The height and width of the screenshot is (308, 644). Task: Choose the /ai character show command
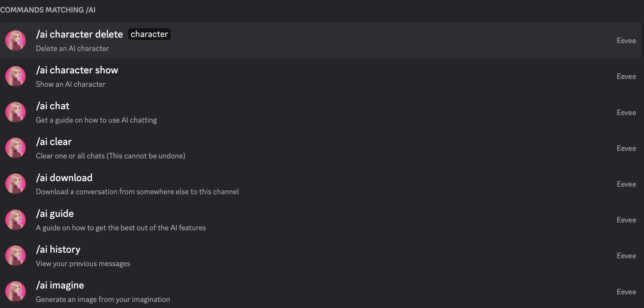click(321, 76)
